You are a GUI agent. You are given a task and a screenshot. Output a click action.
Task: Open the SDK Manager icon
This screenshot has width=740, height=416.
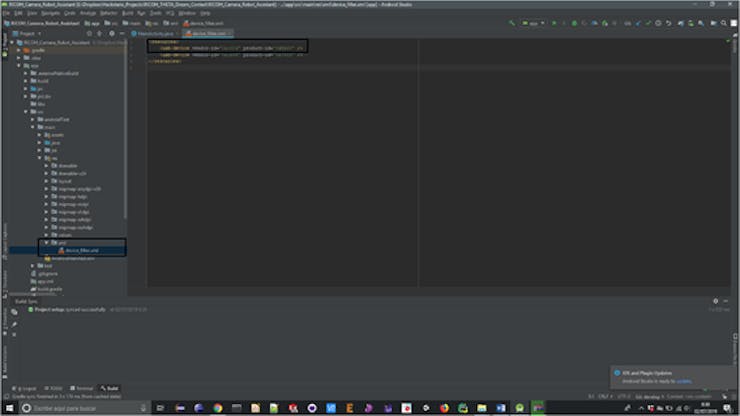coord(701,23)
